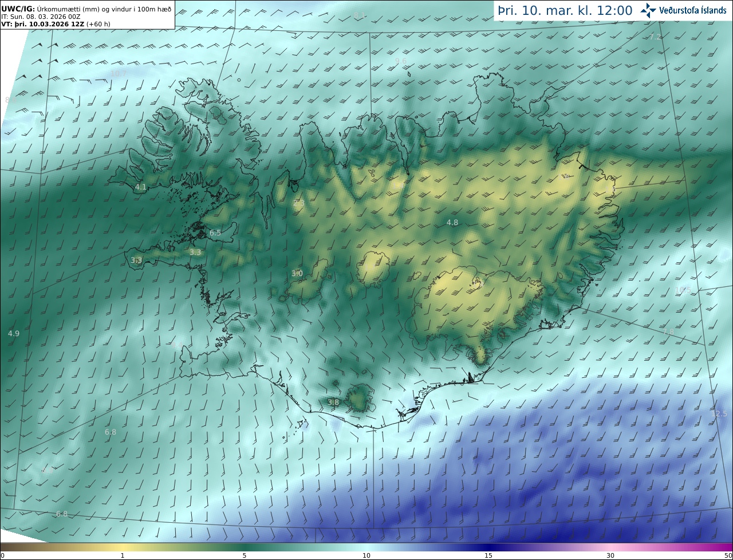Click the legend tick labeled 30
This screenshot has height=560, width=733.
tap(610, 555)
